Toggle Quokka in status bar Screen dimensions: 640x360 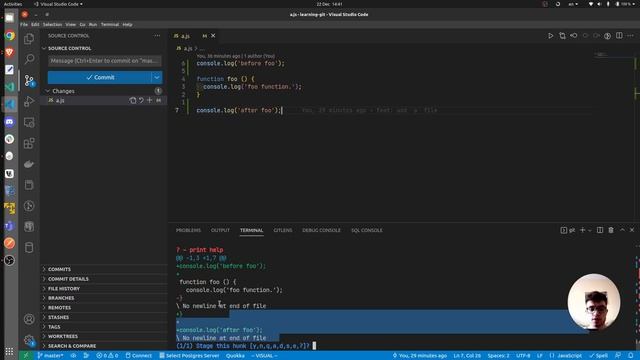click(x=235, y=356)
